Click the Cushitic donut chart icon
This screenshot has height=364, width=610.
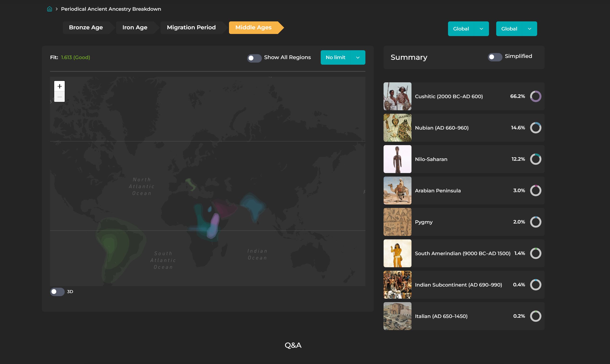[x=535, y=96]
